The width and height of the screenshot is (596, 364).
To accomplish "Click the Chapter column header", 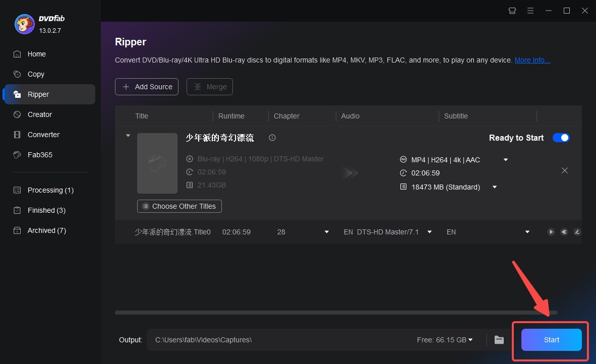I will pyautogui.click(x=286, y=116).
